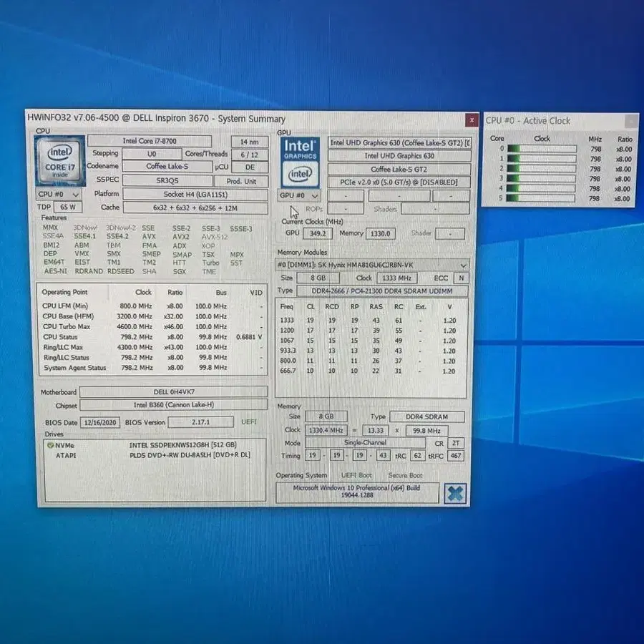
Task: Click the AVX2 feature label
Action: pos(181,237)
